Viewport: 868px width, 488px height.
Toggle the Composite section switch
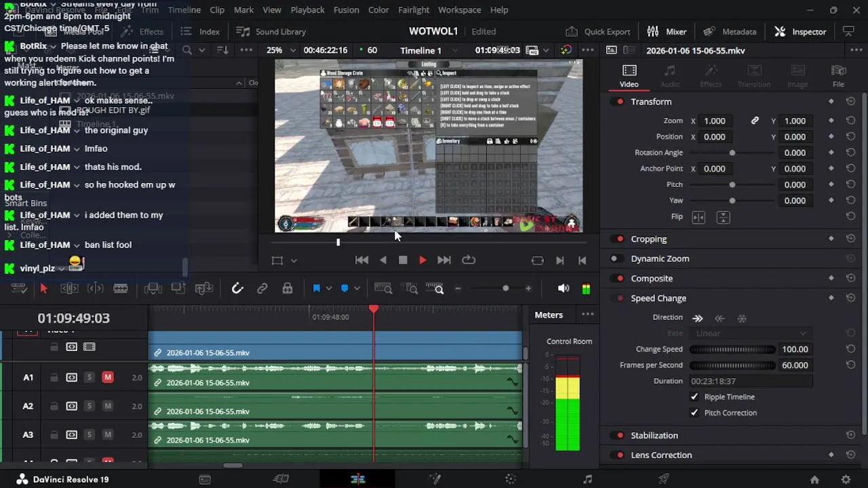point(617,279)
